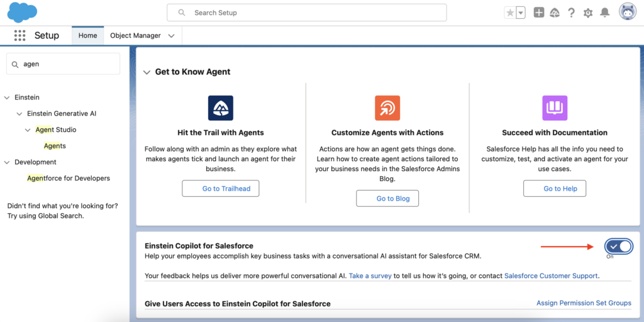Click the Favorites star icon
Screen dimensions: 644x322
point(509,13)
